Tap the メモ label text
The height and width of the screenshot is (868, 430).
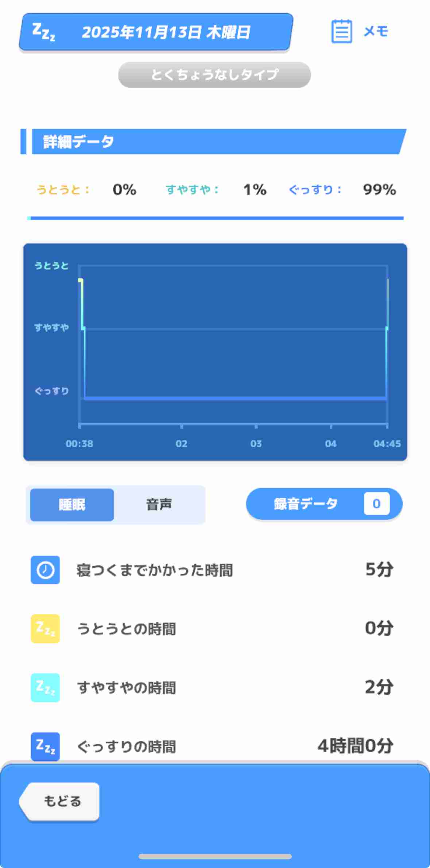[x=376, y=32]
